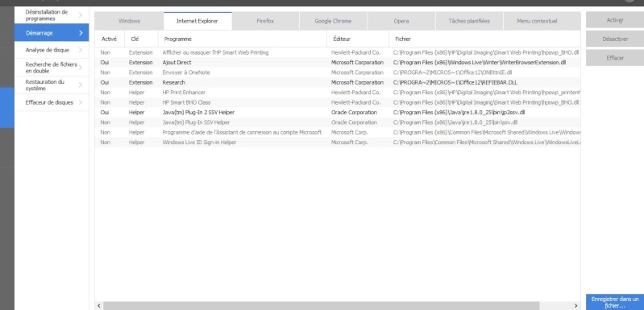Open Désinstallation de programmes section
Screen dimensions: 644x310
click(x=52, y=15)
